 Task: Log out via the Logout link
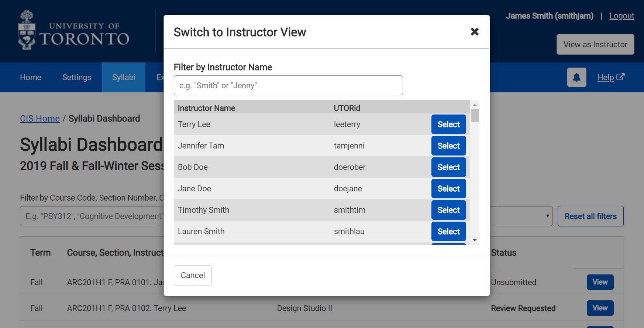(621, 16)
